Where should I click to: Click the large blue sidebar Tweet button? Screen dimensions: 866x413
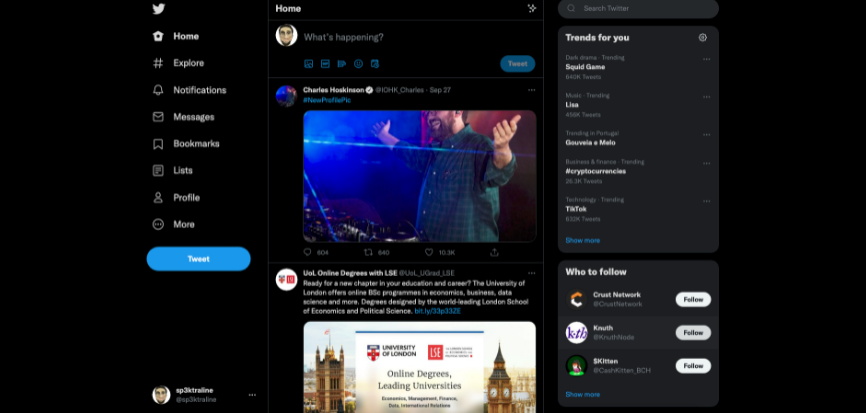point(198,259)
